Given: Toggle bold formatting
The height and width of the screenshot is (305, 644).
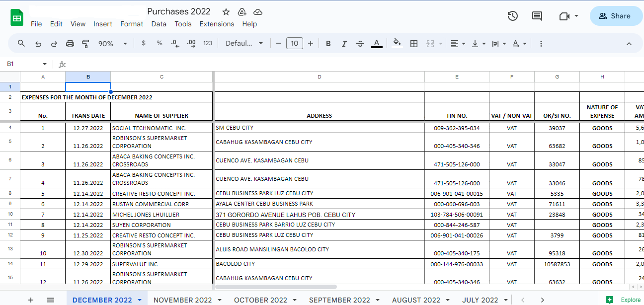Looking at the screenshot, I should click(x=328, y=44).
